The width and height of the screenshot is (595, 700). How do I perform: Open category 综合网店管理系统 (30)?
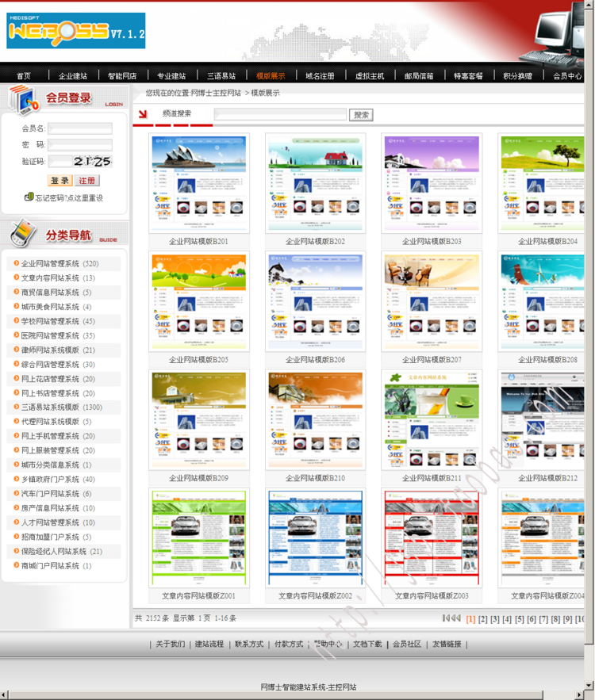pos(58,365)
